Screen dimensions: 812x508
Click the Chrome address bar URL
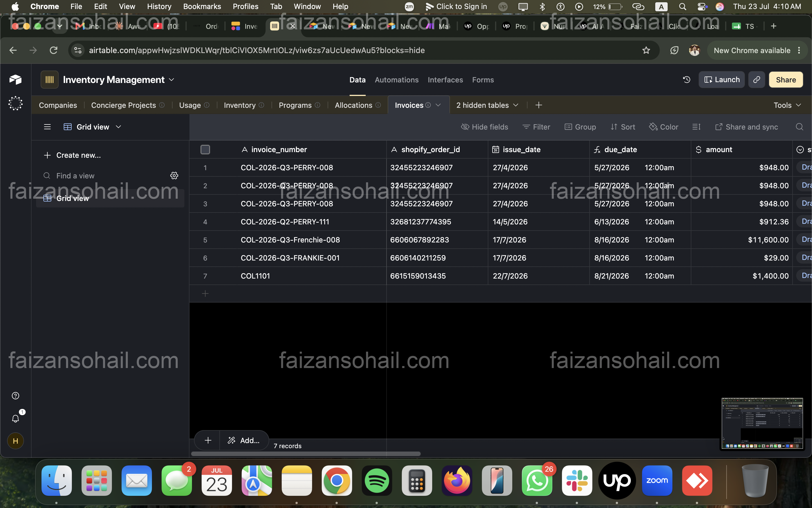[257, 51]
